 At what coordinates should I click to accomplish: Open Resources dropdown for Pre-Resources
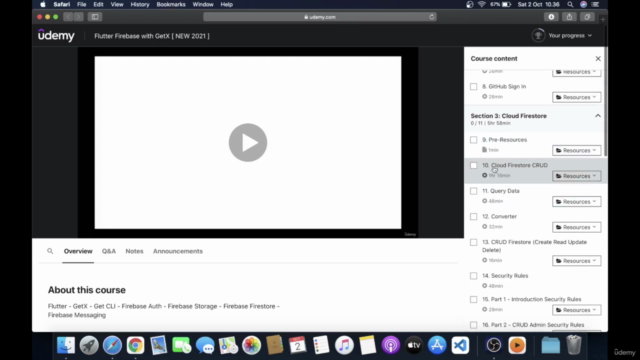pyautogui.click(x=577, y=150)
